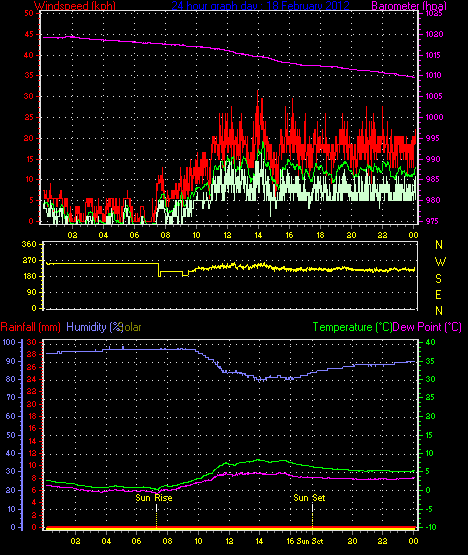Viewport: 468px width, 555px height.
Task: Click the -10 temperature axis value
Action: (x=430, y=527)
